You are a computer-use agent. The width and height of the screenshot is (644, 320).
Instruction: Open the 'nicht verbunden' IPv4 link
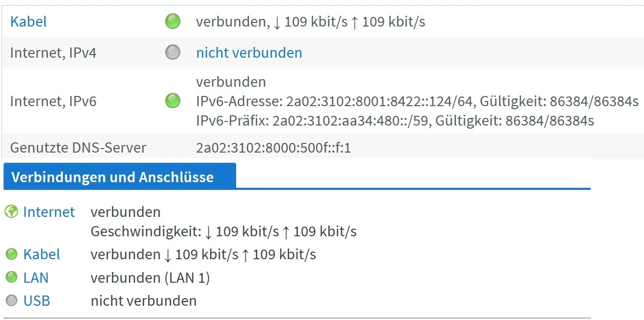click(249, 53)
